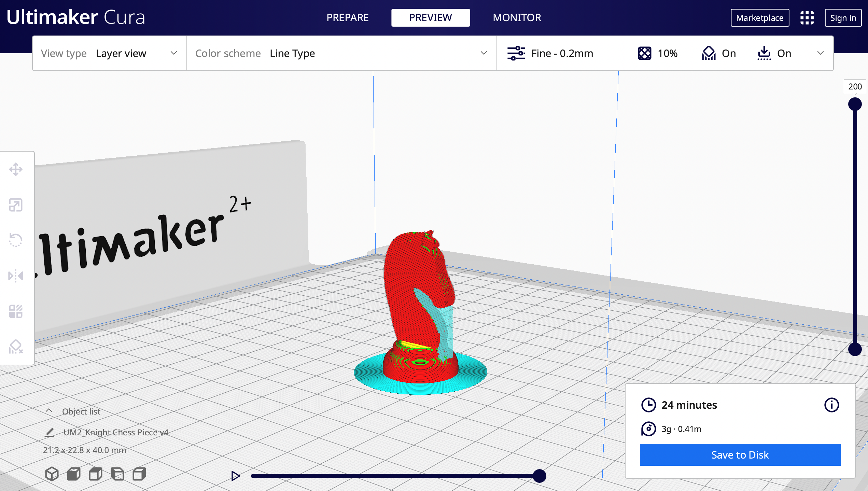Open the Per Model Settings tool
The image size is (868, 491).
click(16, 311)
